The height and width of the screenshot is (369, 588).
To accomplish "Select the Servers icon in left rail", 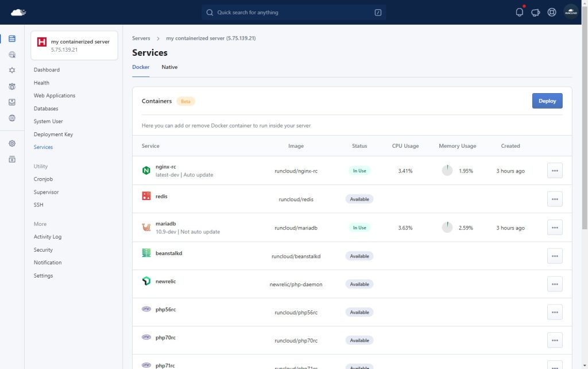I will pyautogui.click(x=12, y=39).
